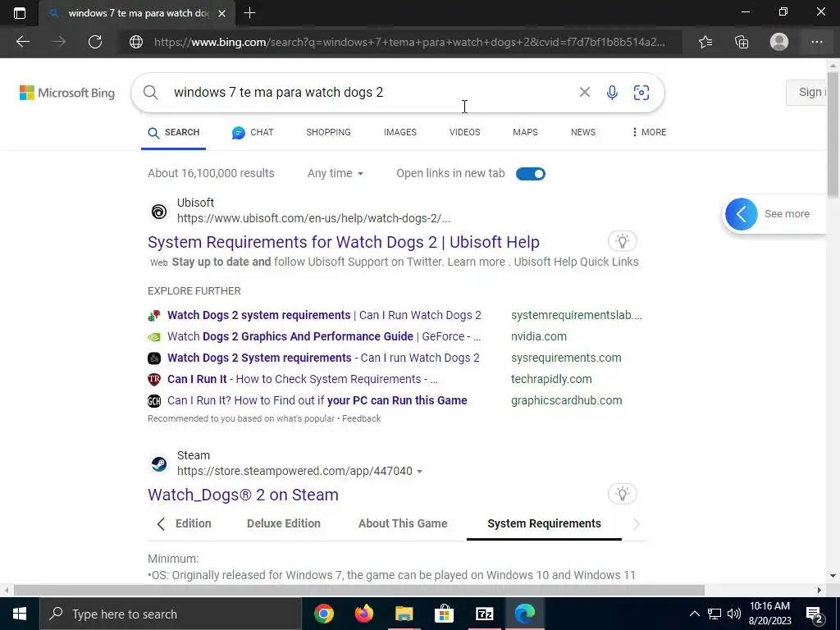Start voice search with microphone icon
Viewport: 840px width, 630px height.
pyautogui.click(x=612, y=92)
